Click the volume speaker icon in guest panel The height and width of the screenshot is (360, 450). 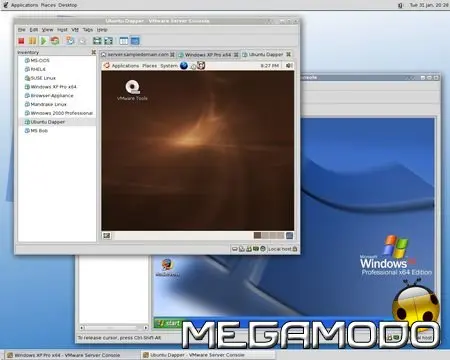click(289, 66)
